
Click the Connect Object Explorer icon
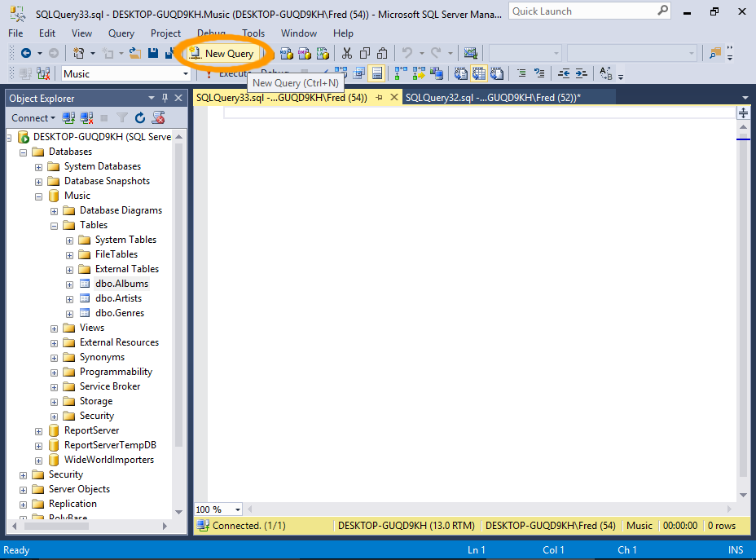69,118
